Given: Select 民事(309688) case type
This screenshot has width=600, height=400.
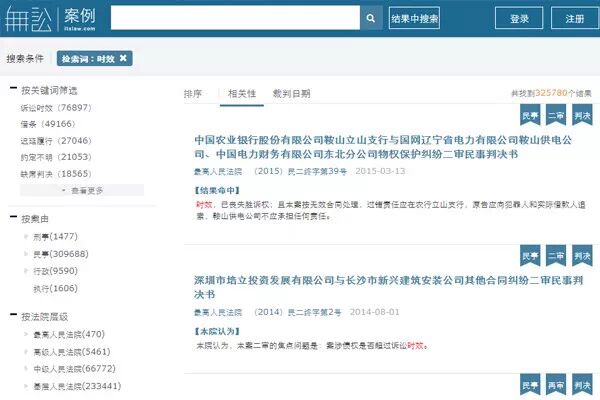Looking at the screenshot, I should [61, 254].
